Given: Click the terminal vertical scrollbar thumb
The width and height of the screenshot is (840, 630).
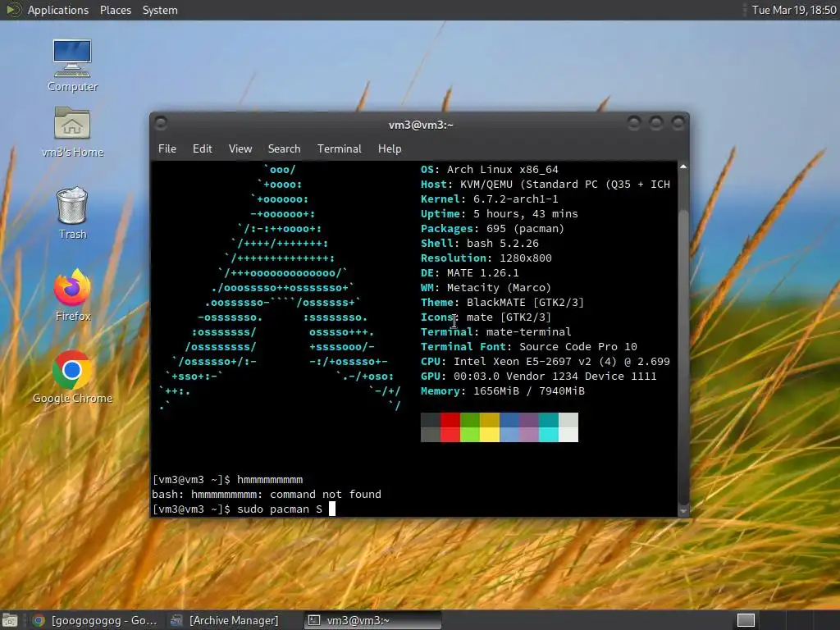Looking at the screenshot, I should (683, 357).
